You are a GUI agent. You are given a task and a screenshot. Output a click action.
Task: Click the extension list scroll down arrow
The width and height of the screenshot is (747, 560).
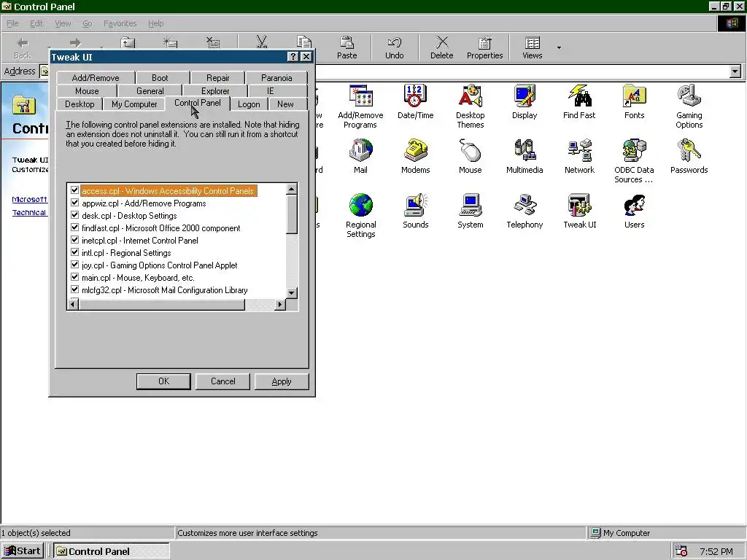pyautogui.click(x=292, y=293)
